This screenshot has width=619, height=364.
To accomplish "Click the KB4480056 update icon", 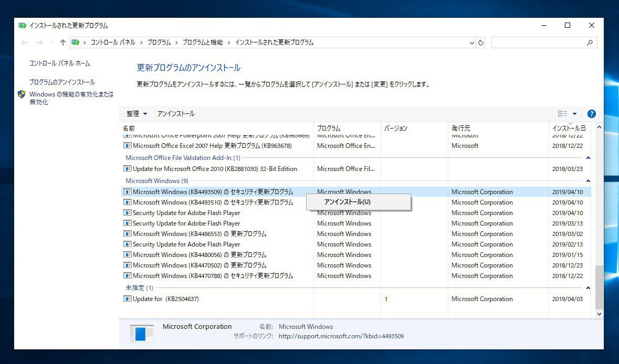I will (128, 255).
